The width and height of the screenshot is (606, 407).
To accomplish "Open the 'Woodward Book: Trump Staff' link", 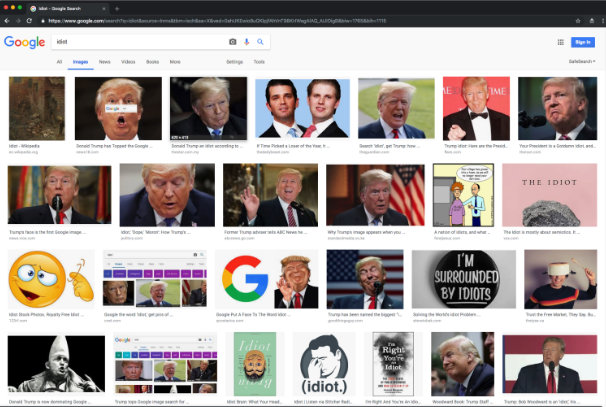I will click(x=462, y=402).
